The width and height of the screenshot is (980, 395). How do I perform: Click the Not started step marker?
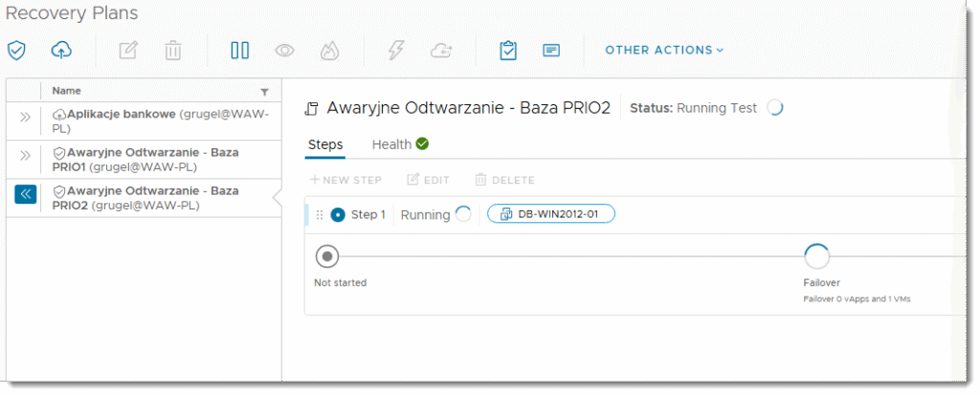tap(328, 256)
